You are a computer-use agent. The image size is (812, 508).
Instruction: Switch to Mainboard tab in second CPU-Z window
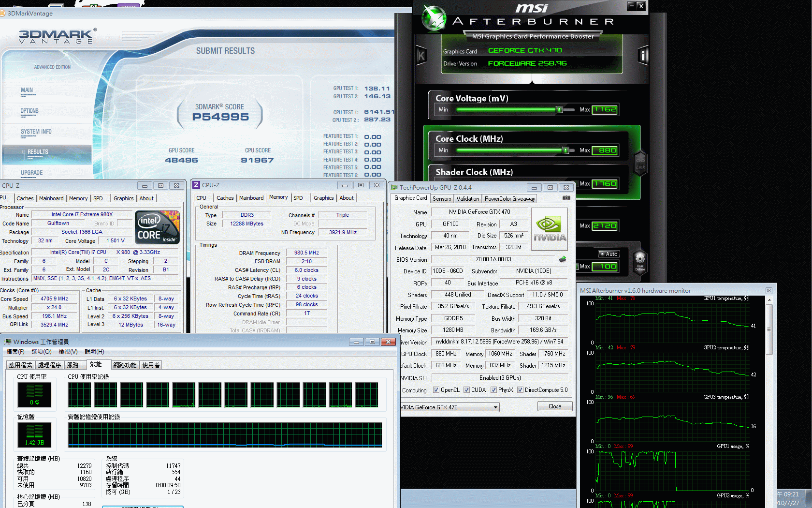pyautogui.click(x=251, y=198)
